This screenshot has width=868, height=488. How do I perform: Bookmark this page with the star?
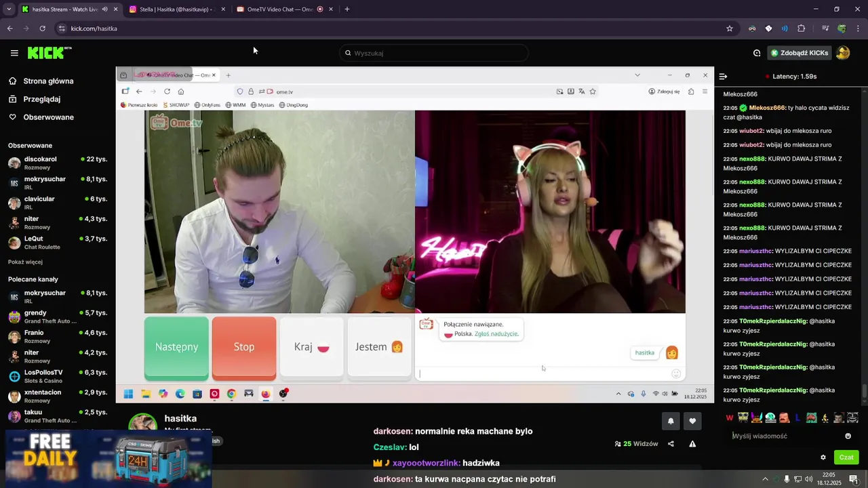(x=730, y=28)
